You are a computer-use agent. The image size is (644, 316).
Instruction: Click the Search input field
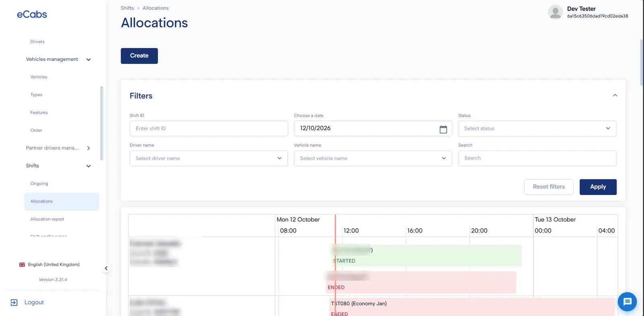click(x=537, y=158)
